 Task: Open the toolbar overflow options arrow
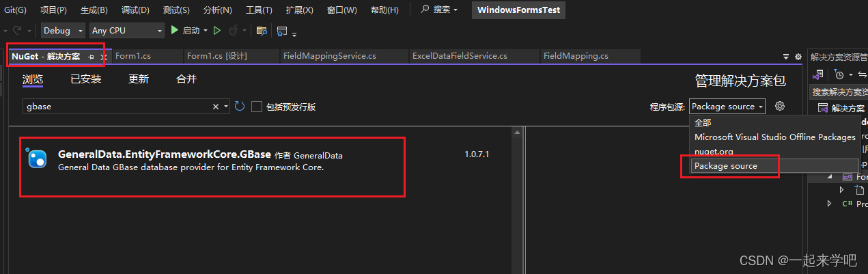pos(294,33)
